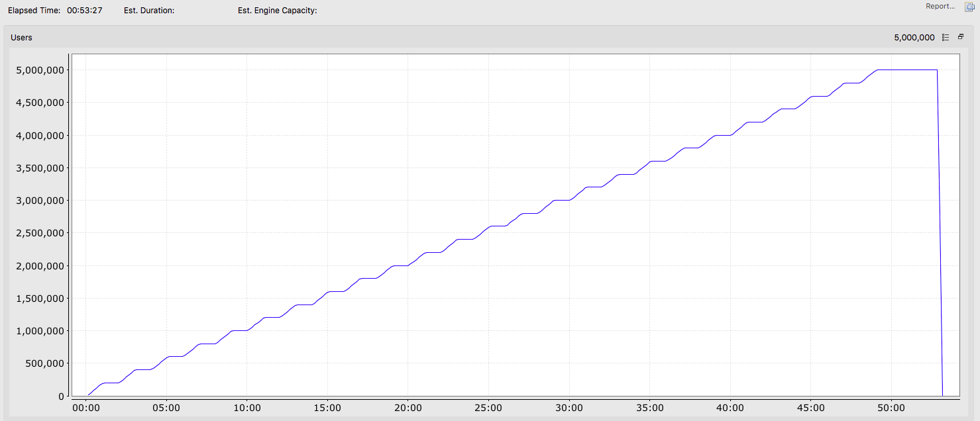Click the Report... button
The width and height of the screenshot is (980, 421).
tap(940, 7)
